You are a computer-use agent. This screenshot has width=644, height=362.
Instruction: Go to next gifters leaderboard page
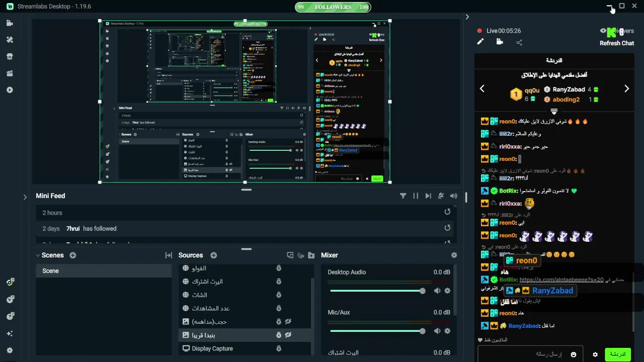pyautogui.click(x=626, y=88)
